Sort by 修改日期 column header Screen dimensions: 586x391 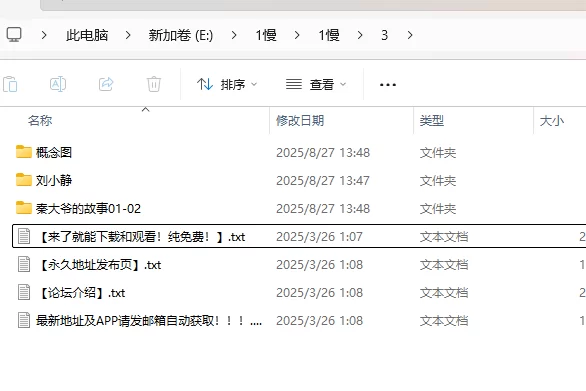tap(300, 121)
